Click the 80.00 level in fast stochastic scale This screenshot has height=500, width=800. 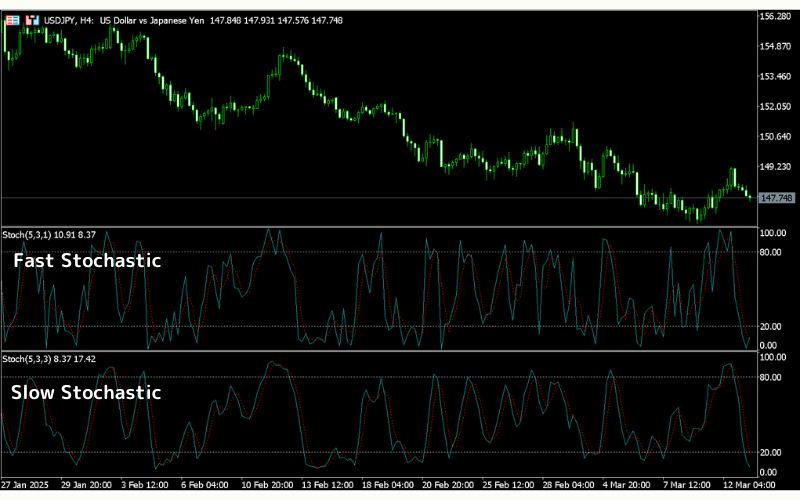[772, 253]
